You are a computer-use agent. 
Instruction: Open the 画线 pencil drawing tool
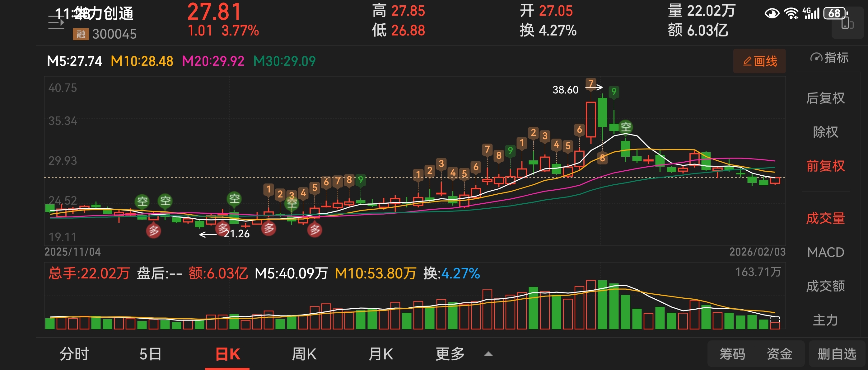click(x=759, y=61)
